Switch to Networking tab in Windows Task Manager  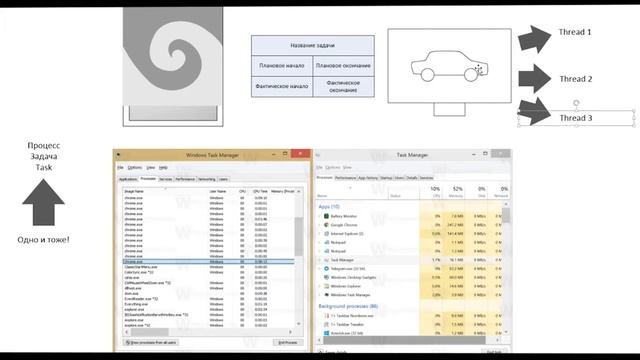pos(207,179)
